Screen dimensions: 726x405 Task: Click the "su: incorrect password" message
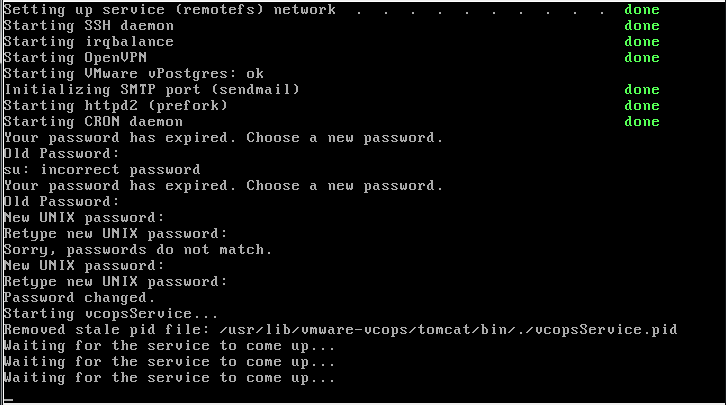102,170
